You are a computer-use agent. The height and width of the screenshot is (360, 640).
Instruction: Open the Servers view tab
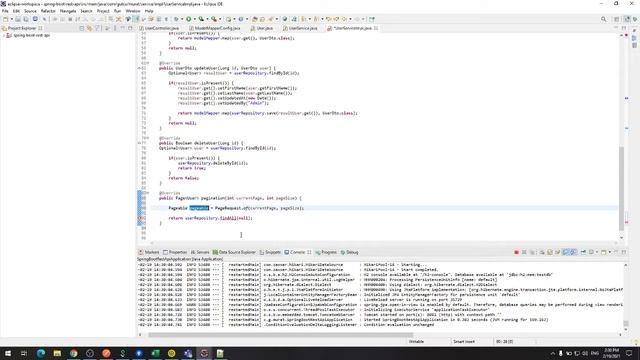click(x=200, y=252)
